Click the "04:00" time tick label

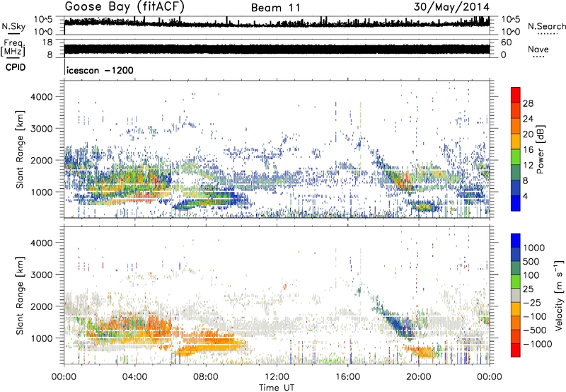click(135, 377)
